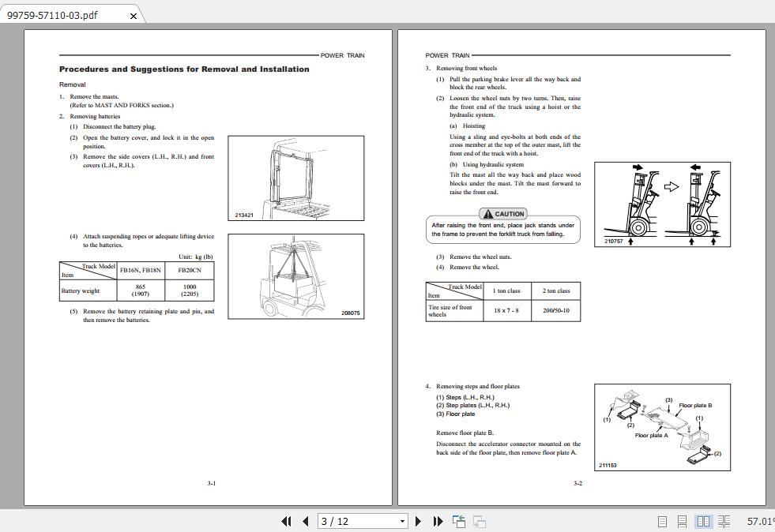The width and height of the screenshot is (775, 532).
Task: Select the facing pages view icon
Action: coord(704,522)
